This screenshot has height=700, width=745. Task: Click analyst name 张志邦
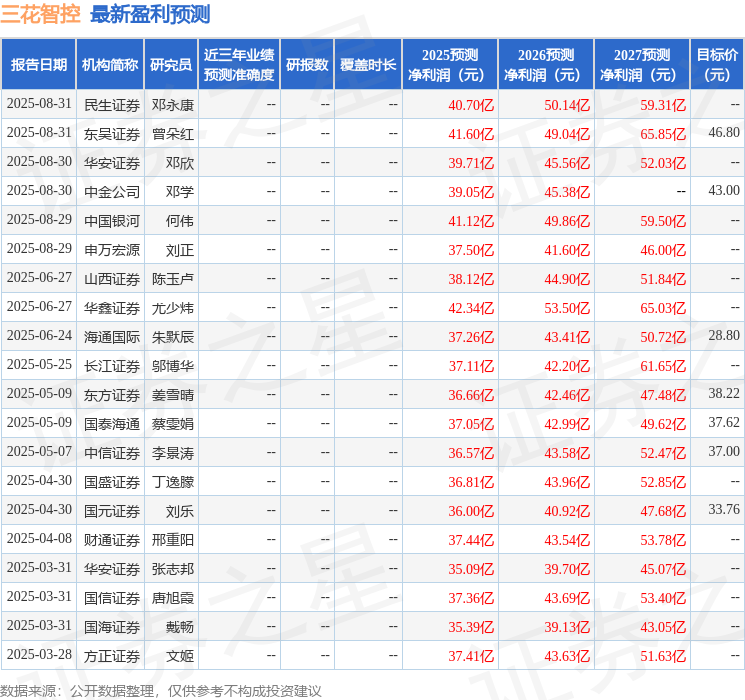(x=172, y=569)
